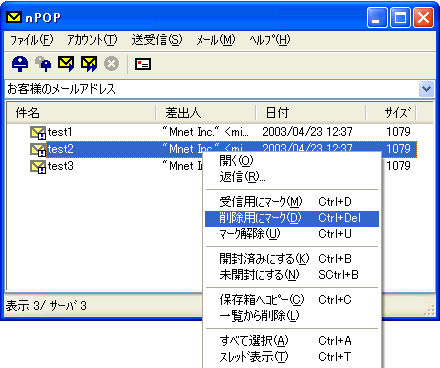
Task: Sort by サイズ column header
Action: (x=391, y=113)
